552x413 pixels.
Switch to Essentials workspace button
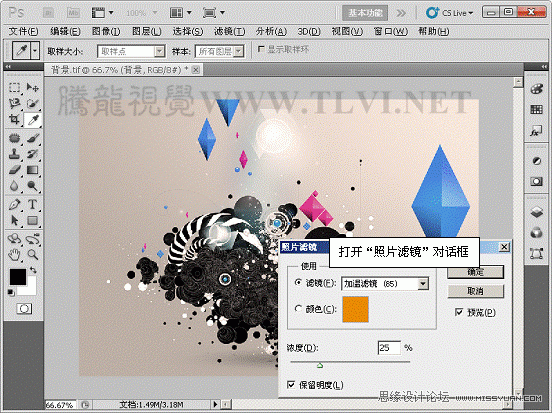tap(365, 13)
